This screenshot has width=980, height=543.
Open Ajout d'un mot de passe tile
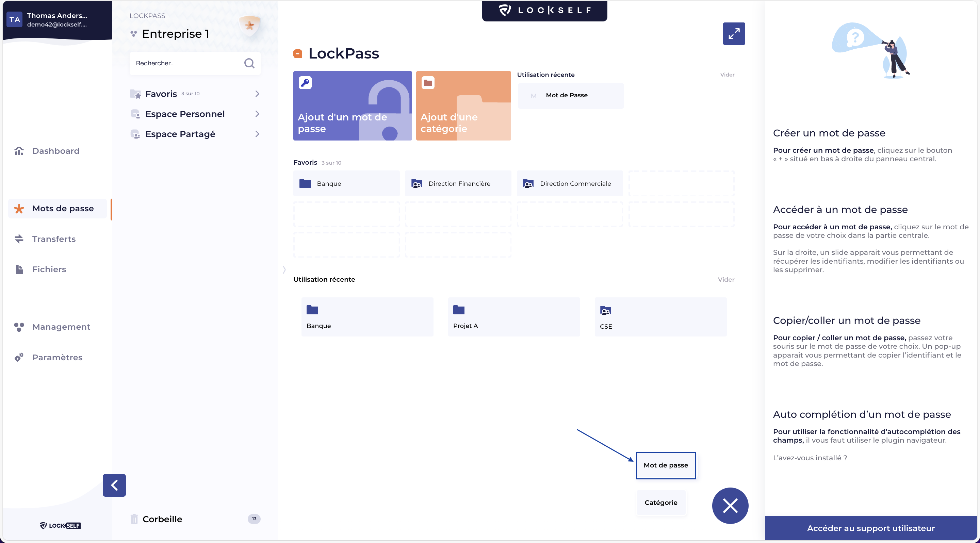(x=352, y=106)
